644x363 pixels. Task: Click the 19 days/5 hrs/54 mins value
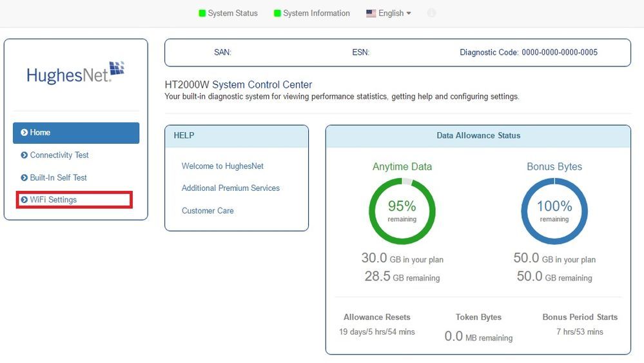point(377,332)
